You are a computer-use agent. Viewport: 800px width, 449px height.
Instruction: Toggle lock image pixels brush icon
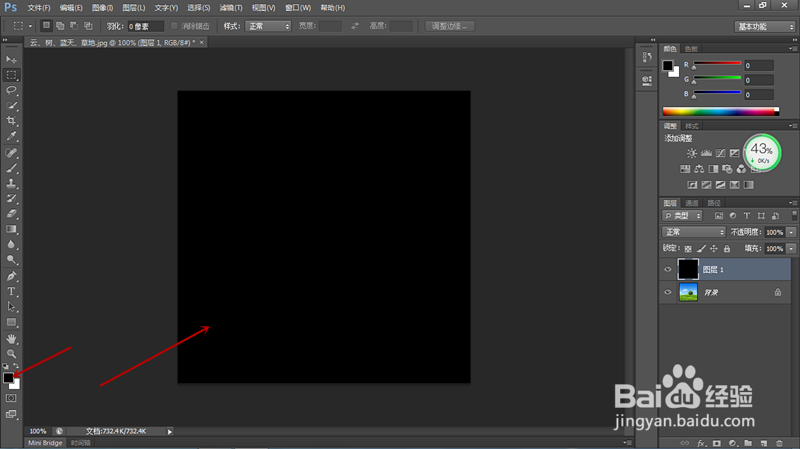coord(701,248)
